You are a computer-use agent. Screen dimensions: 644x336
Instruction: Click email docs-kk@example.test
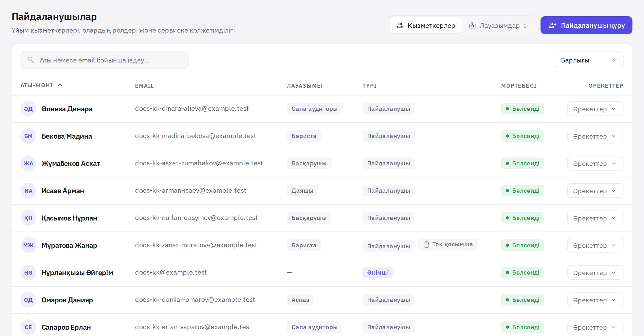click(x=171, y=272)
